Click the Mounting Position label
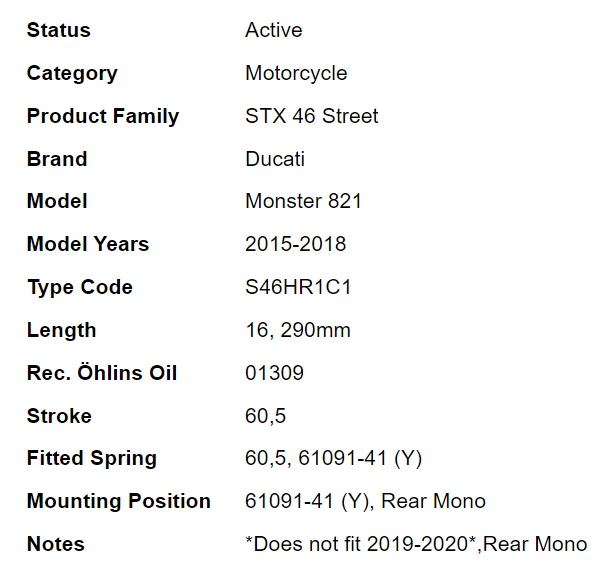Viewport: 616px width, 573px height. 118,501
